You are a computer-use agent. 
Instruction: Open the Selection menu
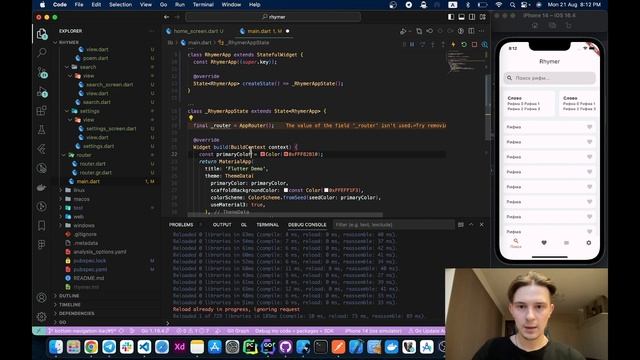coord(120,4)
